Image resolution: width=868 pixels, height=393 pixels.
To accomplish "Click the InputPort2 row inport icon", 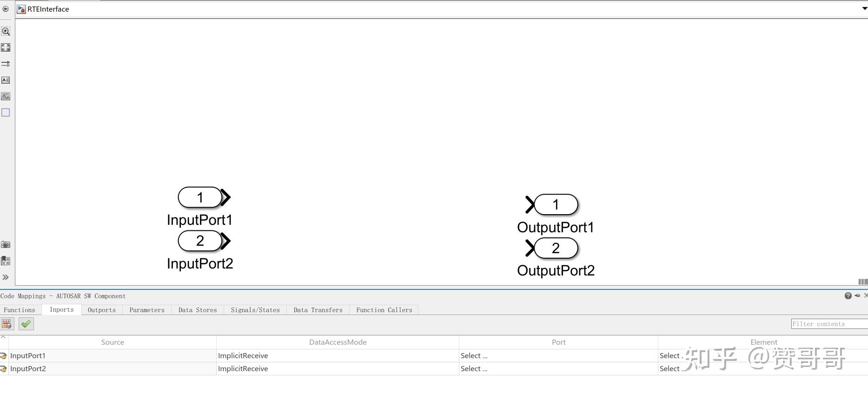I will click(x=4, y=369).
